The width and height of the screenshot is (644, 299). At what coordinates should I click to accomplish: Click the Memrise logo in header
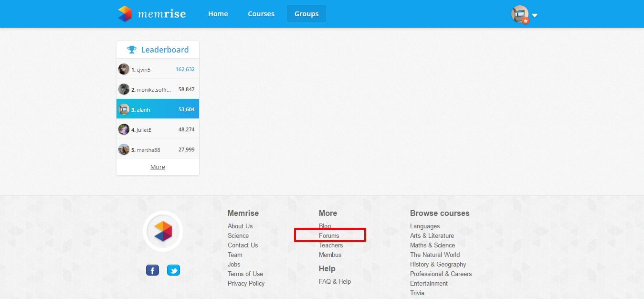click(152, 14)
